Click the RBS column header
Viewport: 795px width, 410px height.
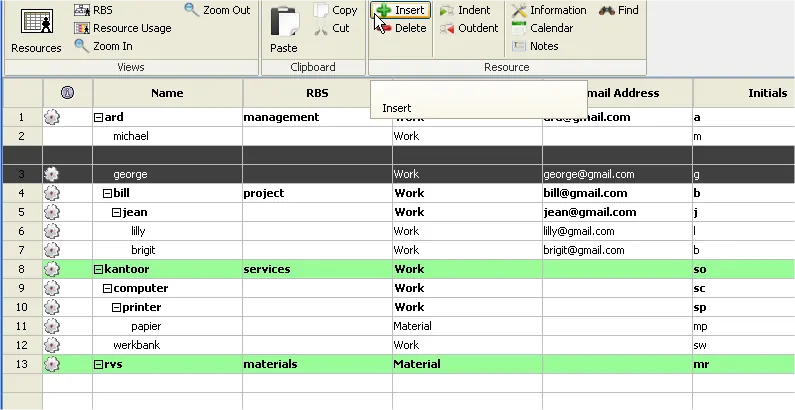[x=317, y=93]
